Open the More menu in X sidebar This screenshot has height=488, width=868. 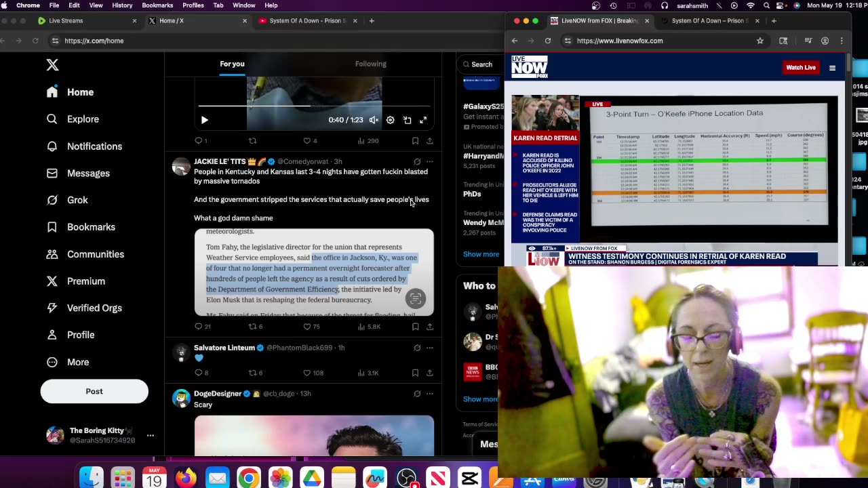[x=67, y=362]
